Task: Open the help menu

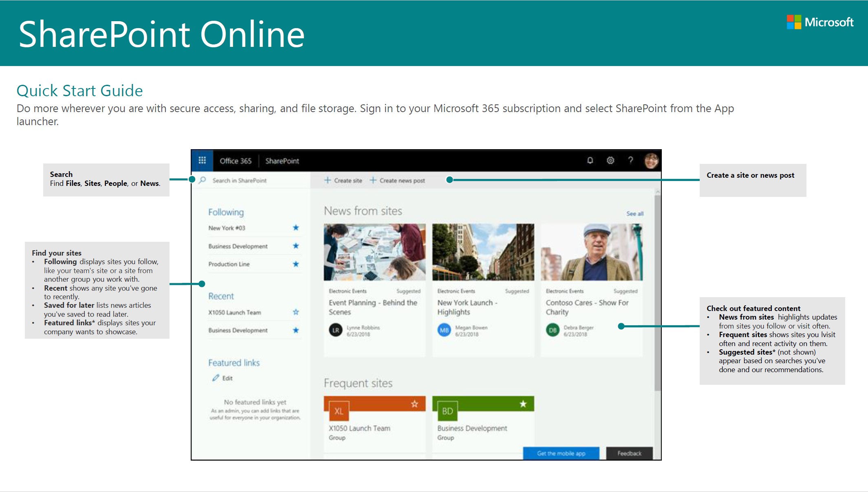Action: 631,161
